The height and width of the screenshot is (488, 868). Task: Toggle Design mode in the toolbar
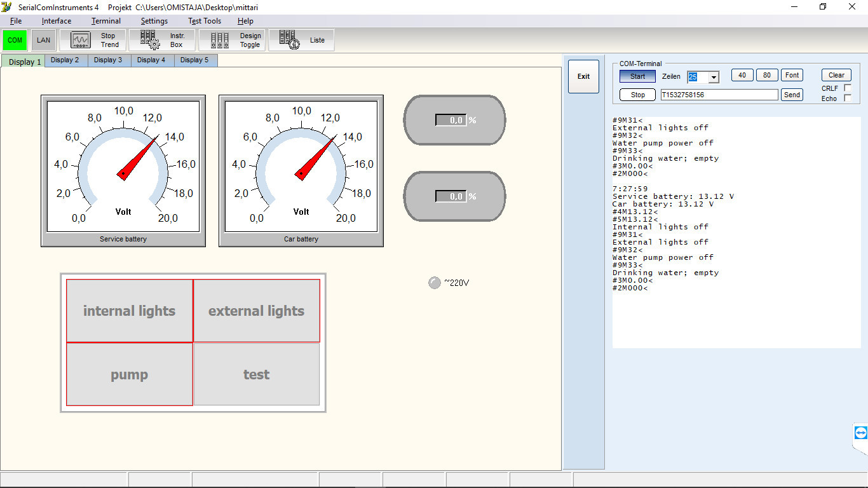[232, 40]
